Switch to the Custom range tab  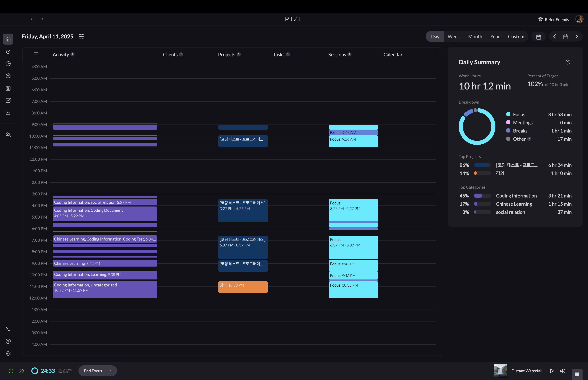pos(516,37)
